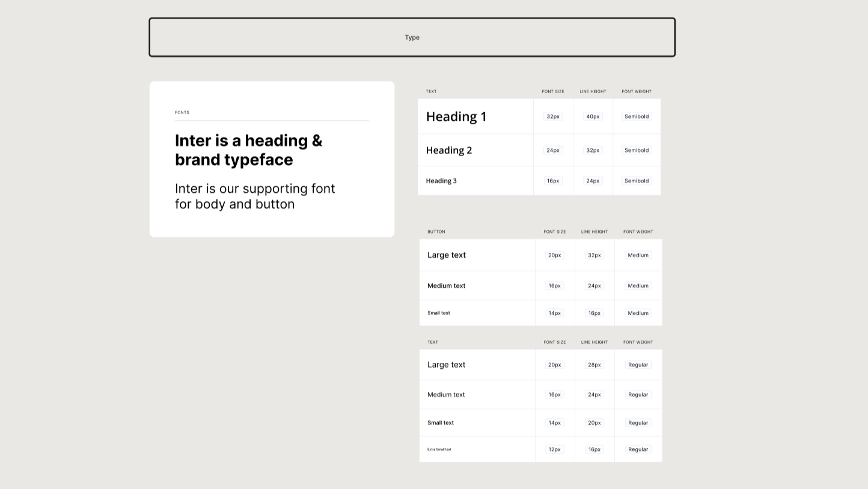Click the "Extra Small text" sample
Image resolution: width=868 pixels, height=489 pixels.
click(439, 449)
